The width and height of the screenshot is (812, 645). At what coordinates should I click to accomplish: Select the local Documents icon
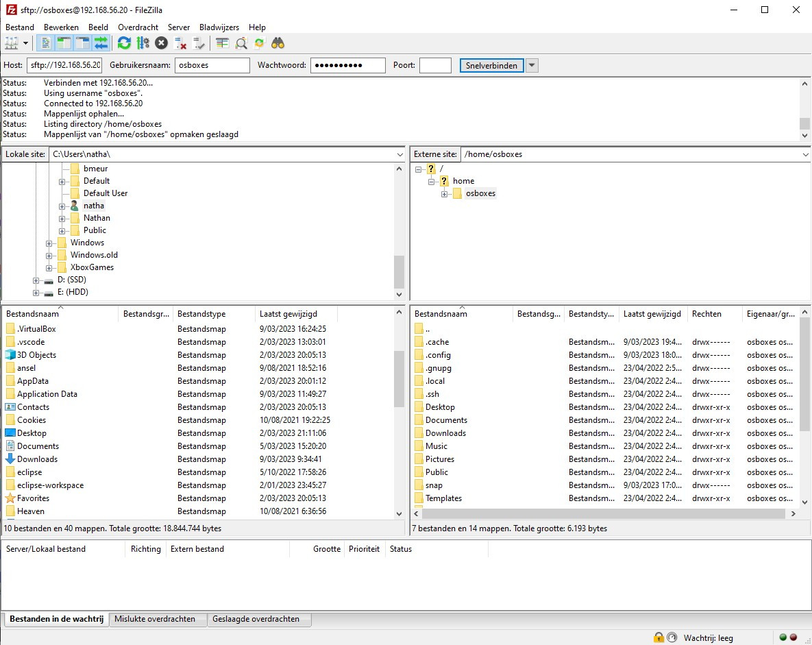(10, 446)
